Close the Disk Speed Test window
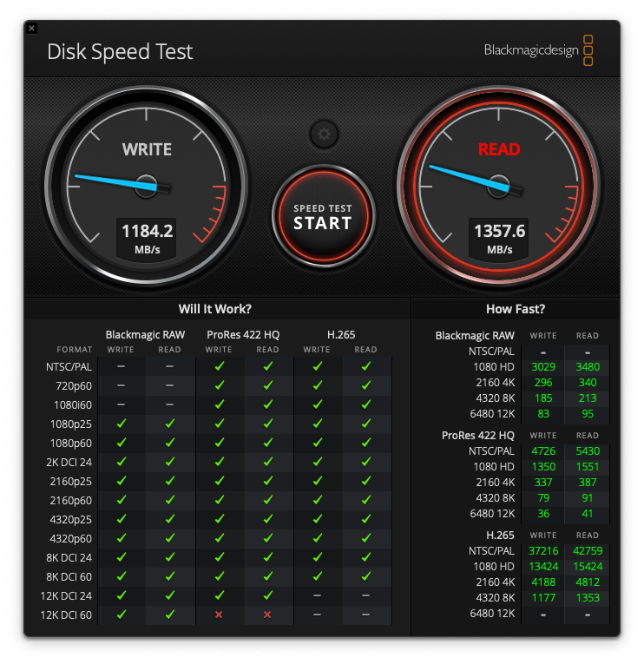This screenshot has height=664, width=644. (x=31, y=28)
